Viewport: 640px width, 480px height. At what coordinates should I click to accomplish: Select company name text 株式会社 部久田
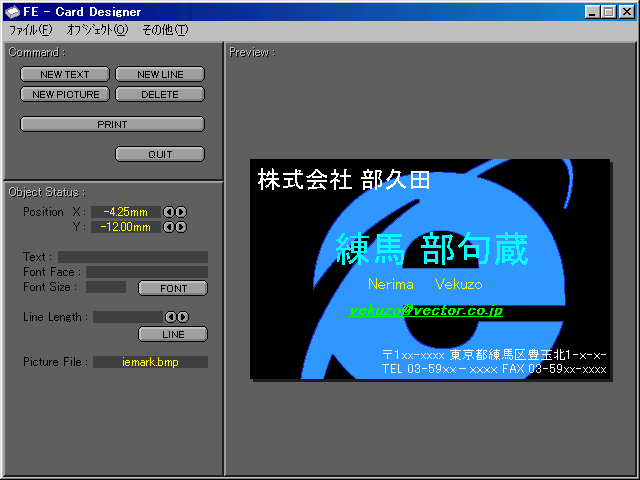(x=344, y=180)
